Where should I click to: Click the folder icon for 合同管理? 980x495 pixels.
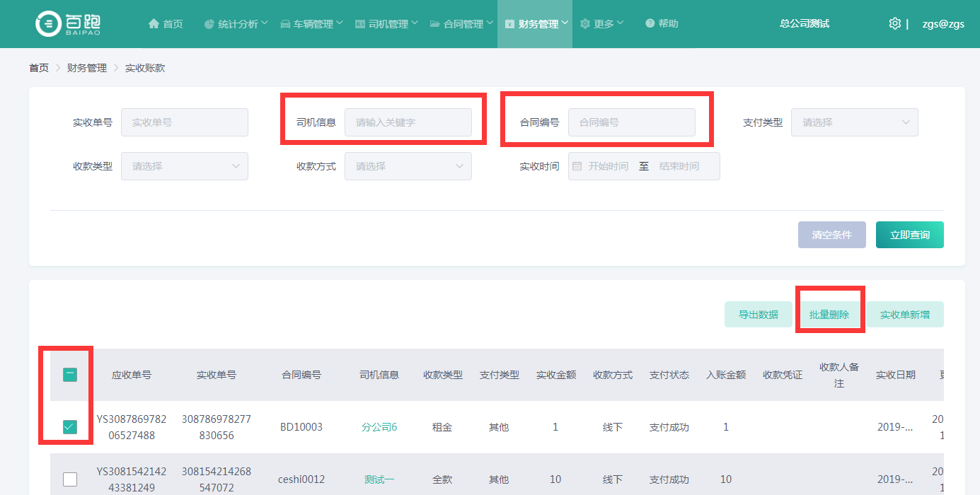pyautogui.click(x=434, y=24)
